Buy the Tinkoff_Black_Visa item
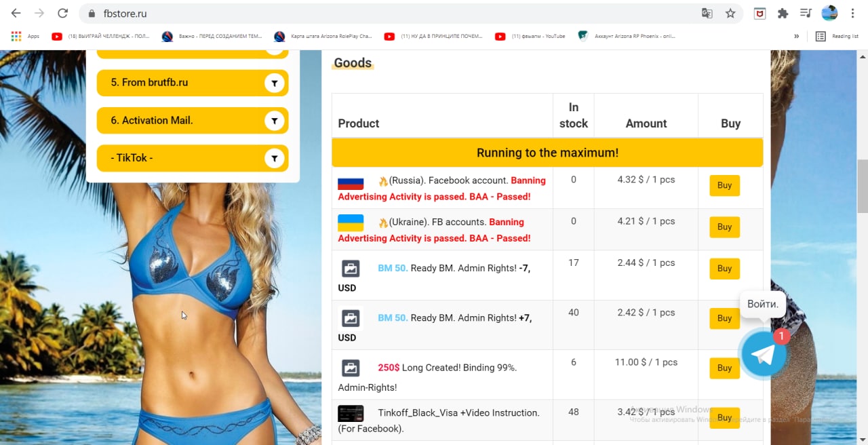 pos(724,418)
